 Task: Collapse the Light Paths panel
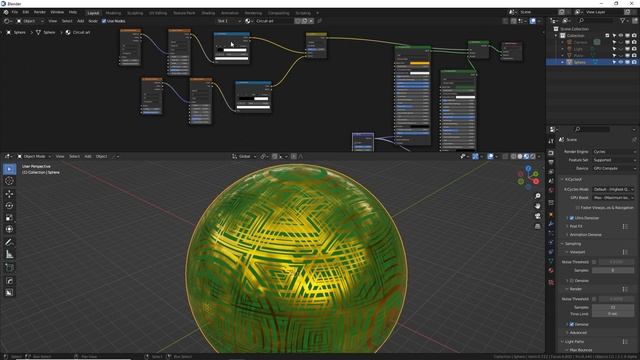pos(573,342)
